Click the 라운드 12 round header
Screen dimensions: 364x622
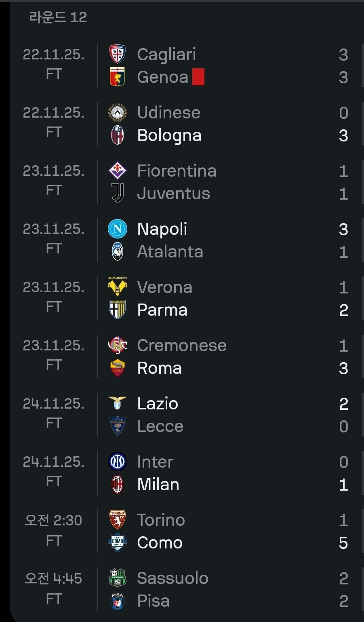coord(58,17)
